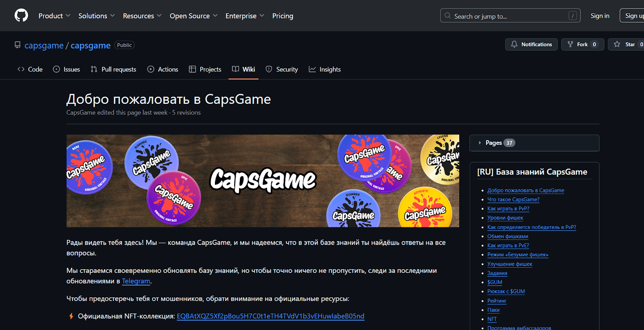Click the Insights graph icon
The height and width of the screenshot is (330, 644).
(312, 69)
